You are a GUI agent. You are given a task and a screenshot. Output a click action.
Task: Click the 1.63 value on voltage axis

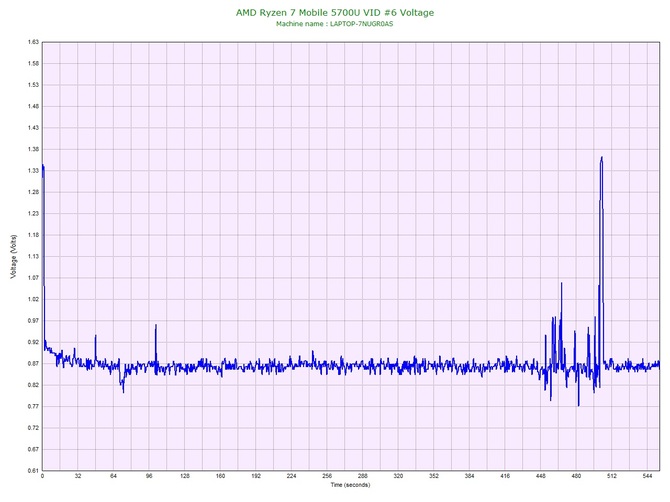(x=33, y=42)
